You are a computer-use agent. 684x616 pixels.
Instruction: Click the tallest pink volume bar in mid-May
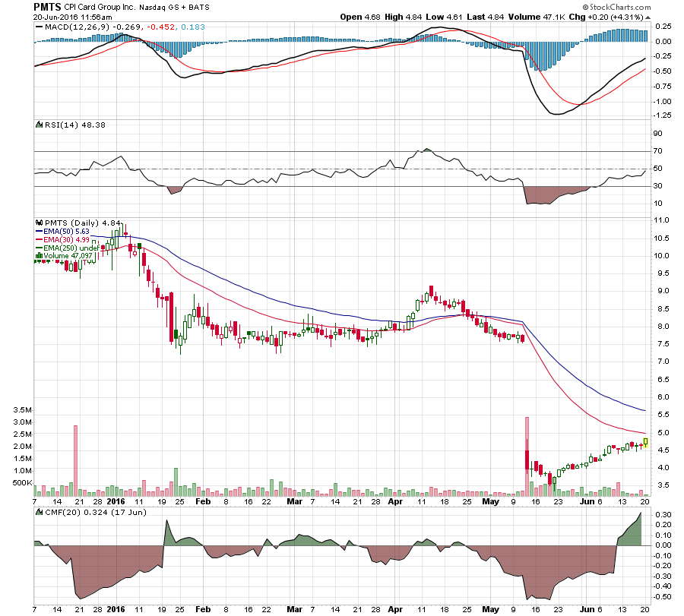coord(527,456)
